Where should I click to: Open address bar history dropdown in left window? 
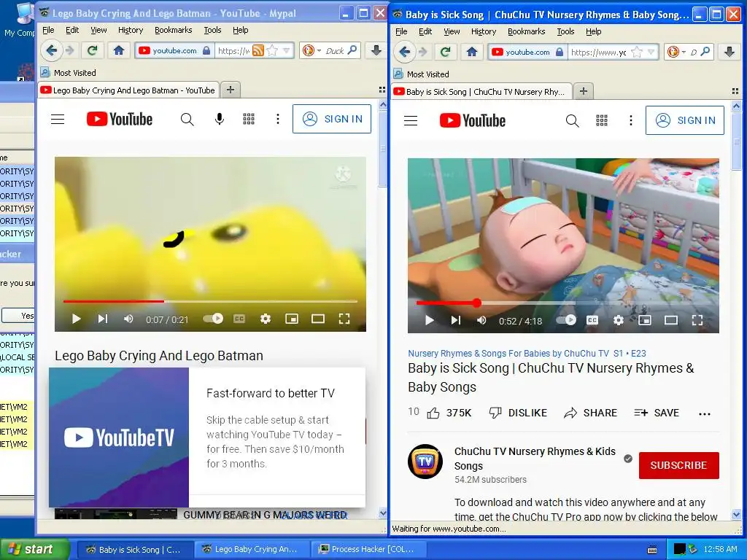(x=286, y=50)
